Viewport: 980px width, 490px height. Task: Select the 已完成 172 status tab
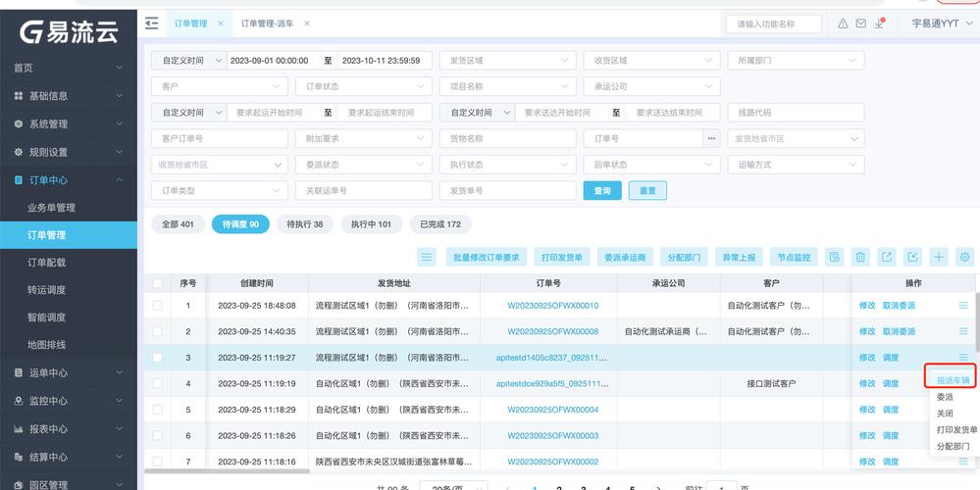(x=440, y=224)
